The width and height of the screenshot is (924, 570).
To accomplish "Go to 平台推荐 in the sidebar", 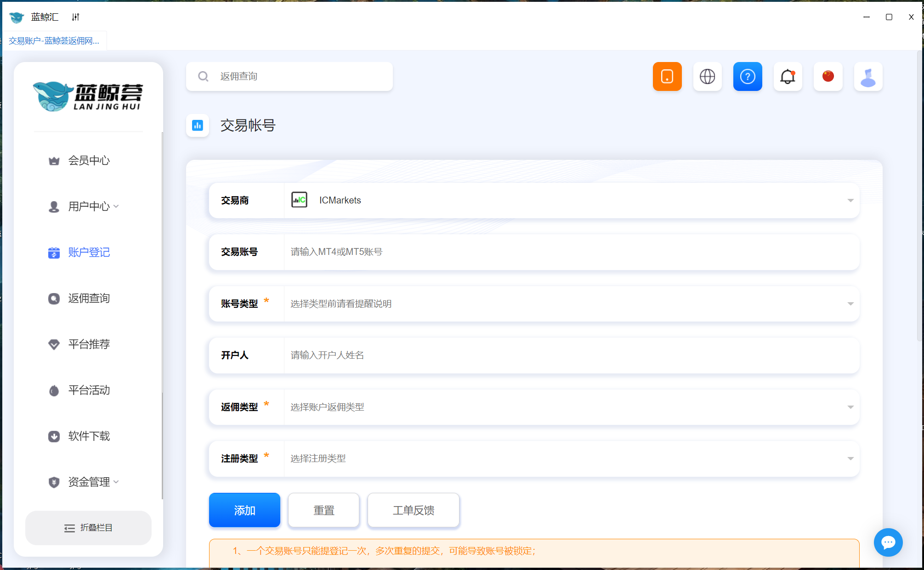I will coord(89,344).
